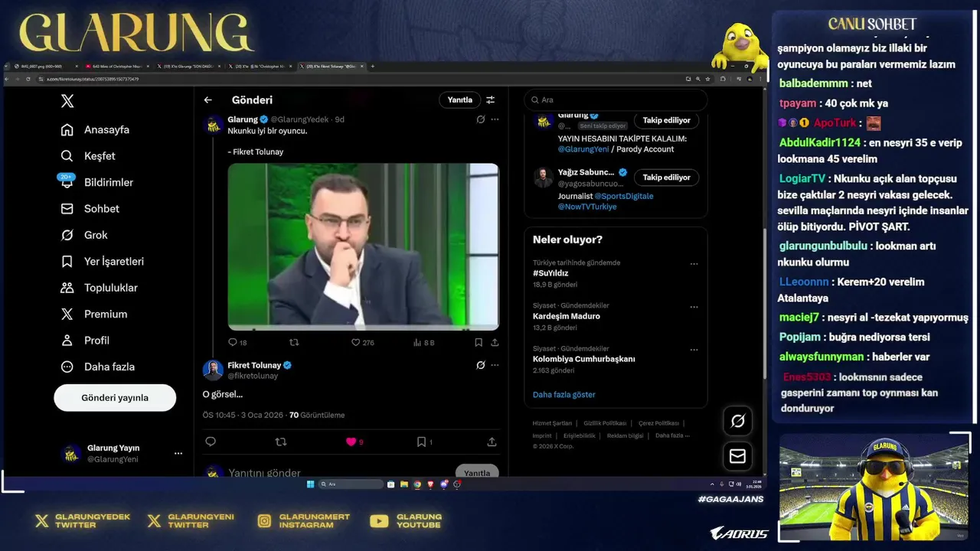980x551 pixels.
Task: Reply to Glarung's post with 18 replies
Action: [x=237, y=343]
